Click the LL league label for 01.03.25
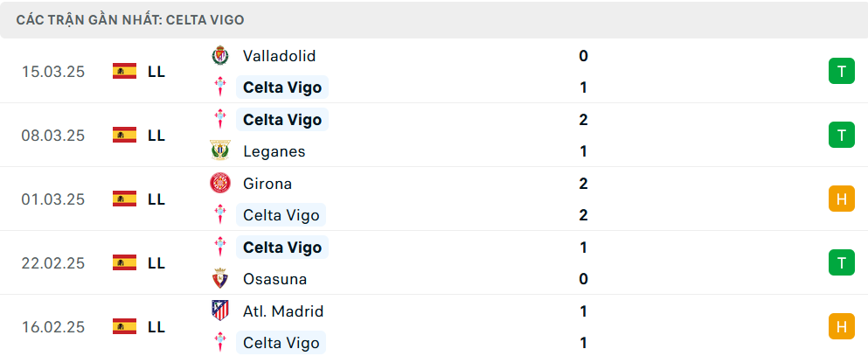This screenshot has width=868, height=356. click(x=156, y=199)
